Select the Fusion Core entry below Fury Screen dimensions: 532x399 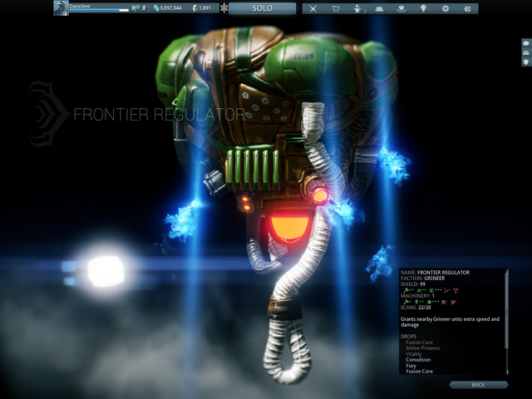pos(419,372)
